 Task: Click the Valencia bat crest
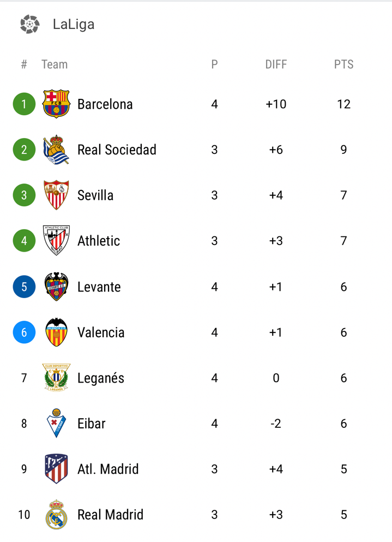click(56, 332)
